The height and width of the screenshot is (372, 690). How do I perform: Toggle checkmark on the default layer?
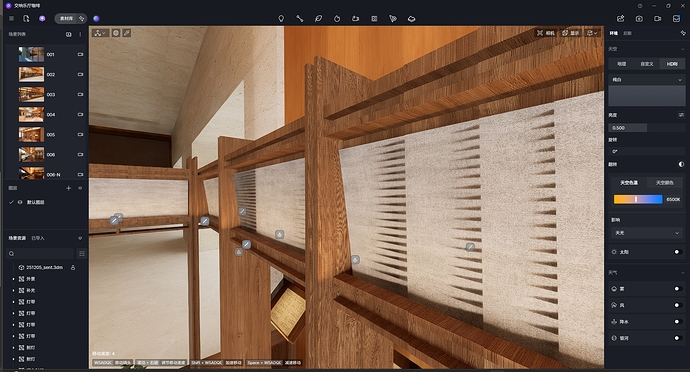click(x=11, y=202)
